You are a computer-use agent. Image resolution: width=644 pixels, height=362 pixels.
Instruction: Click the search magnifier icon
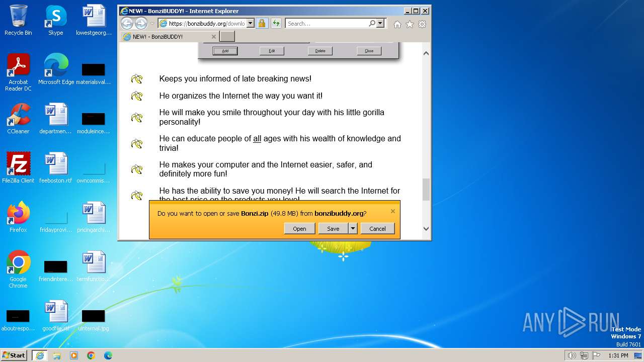(x=372, y=23)
